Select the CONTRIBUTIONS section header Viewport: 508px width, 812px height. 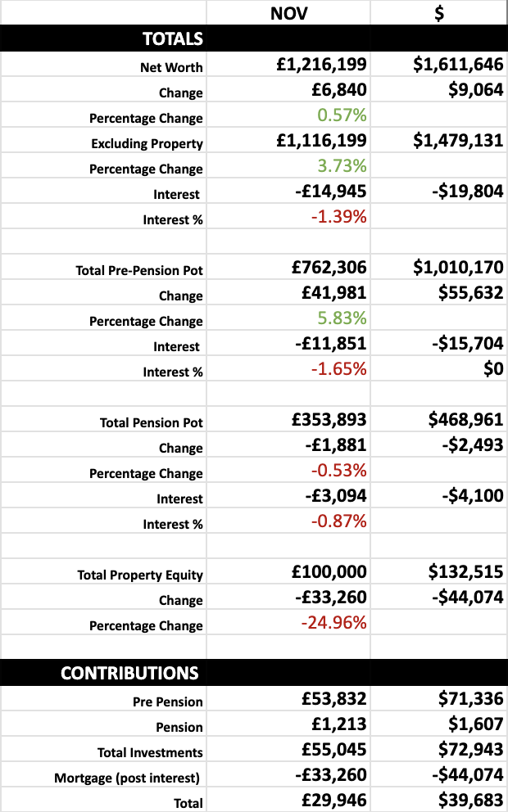[129, 673]
